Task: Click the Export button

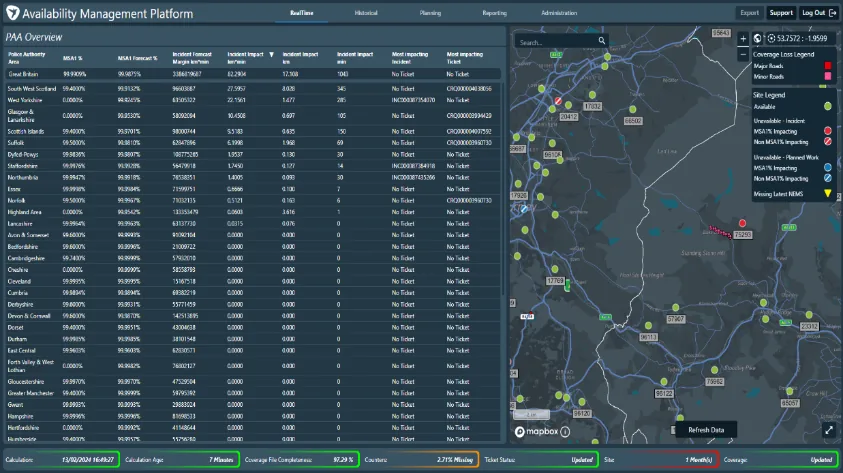Action: tap(749, 13)
